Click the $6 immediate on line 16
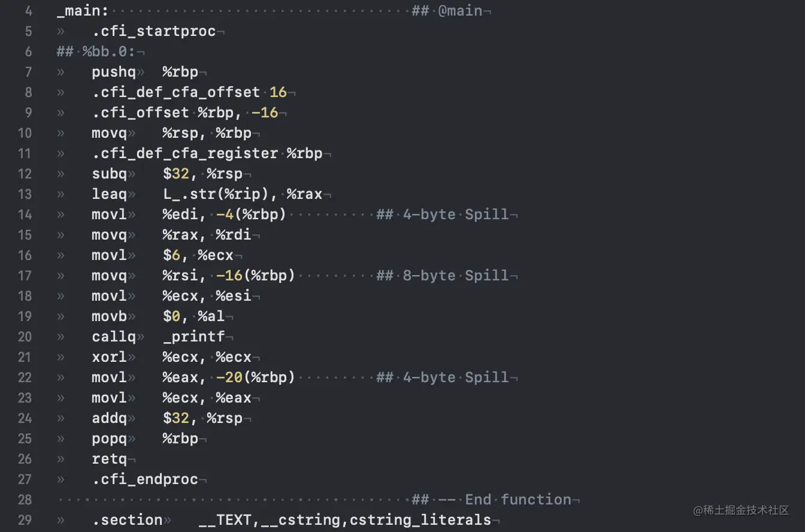The image size is (805, 532). (171, 255)
